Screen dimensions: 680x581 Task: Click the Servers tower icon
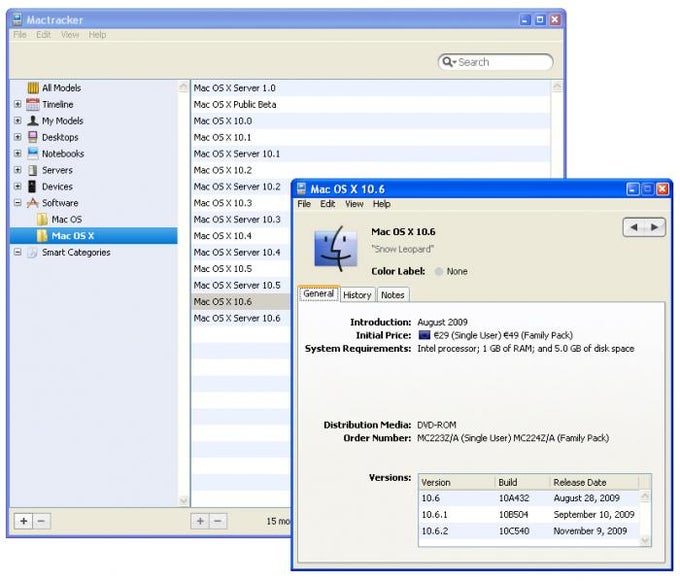click(33, 170)
